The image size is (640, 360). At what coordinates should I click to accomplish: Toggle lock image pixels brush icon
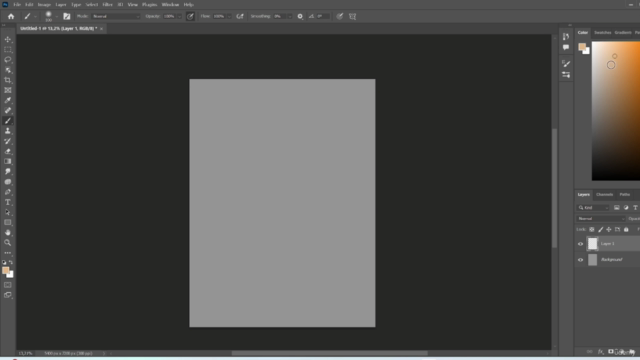coord(600,229)
